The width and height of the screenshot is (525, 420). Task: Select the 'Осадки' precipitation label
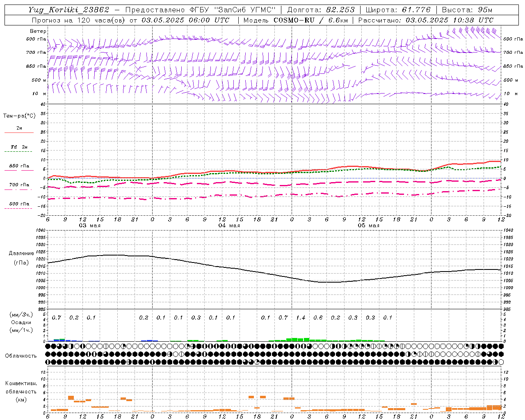click(21, 322)
